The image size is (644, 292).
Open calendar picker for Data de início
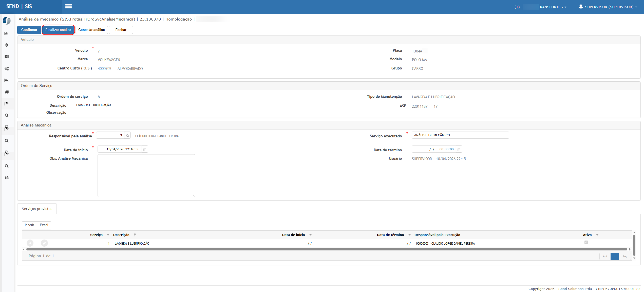[x=145, y=150]
